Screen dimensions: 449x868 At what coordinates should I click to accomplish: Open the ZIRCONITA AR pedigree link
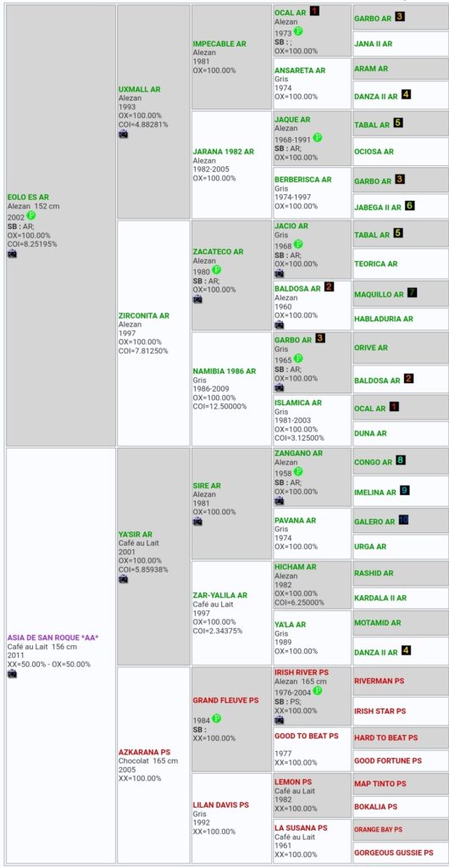pyautogui.click(x=144, y=315)
